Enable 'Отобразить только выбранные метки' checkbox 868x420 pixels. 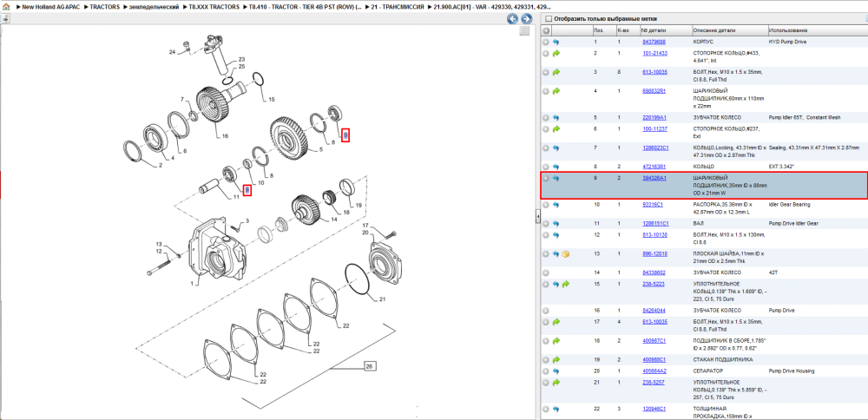[x=548, y=19]
